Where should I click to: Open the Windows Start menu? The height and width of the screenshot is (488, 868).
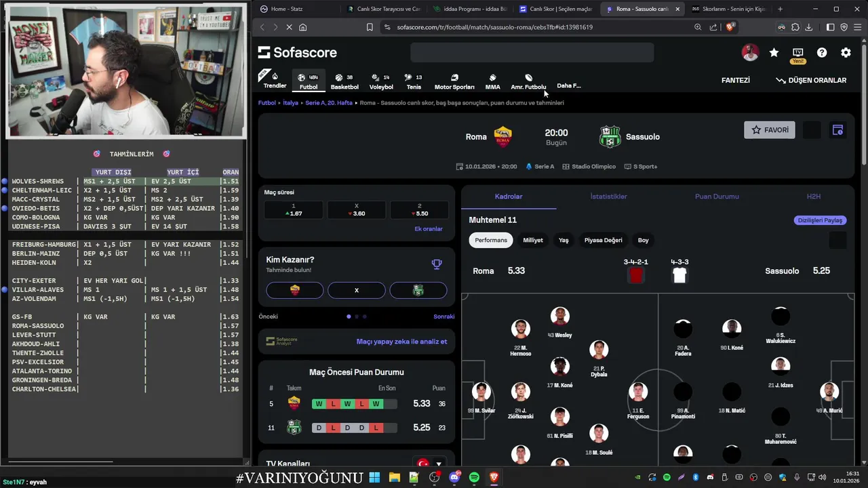click(x=374, y=478)
